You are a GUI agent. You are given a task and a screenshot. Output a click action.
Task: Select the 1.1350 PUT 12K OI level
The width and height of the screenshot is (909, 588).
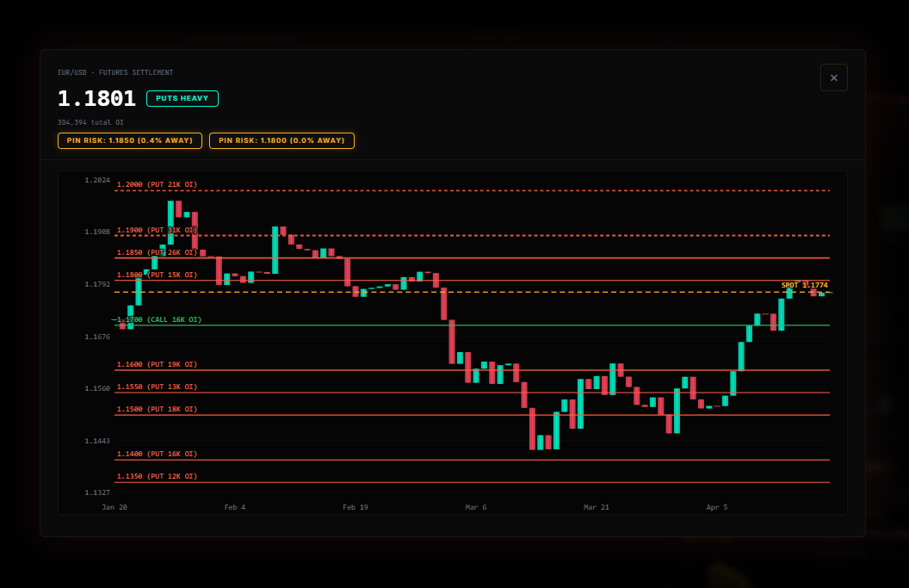click(157, 476)
